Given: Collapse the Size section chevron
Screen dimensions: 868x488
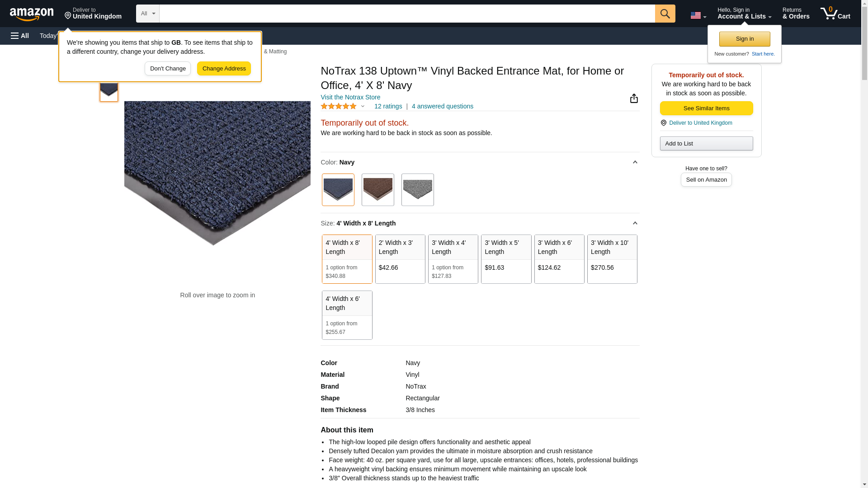Looking at the screenshot, I should [x=635, y=223].
